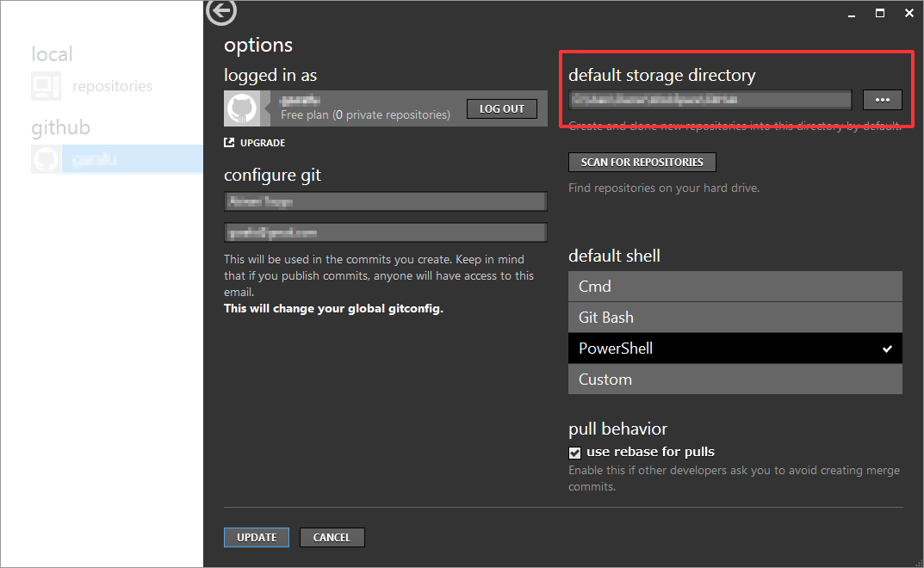Select Git Bash as default shell
The image size is (924, 568).
[735, 317]
